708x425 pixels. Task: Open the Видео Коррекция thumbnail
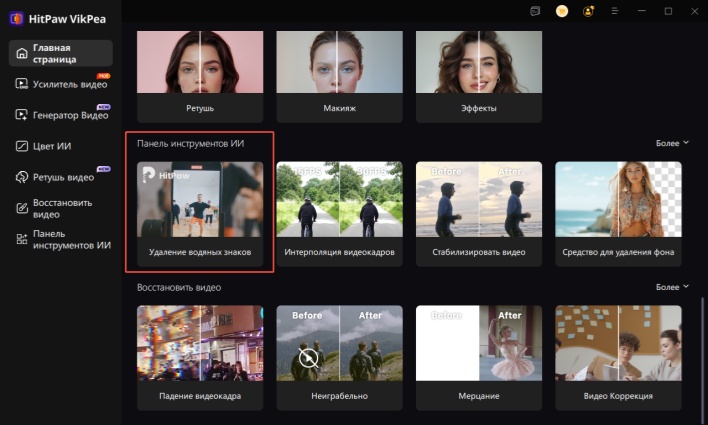click(618, 343)
